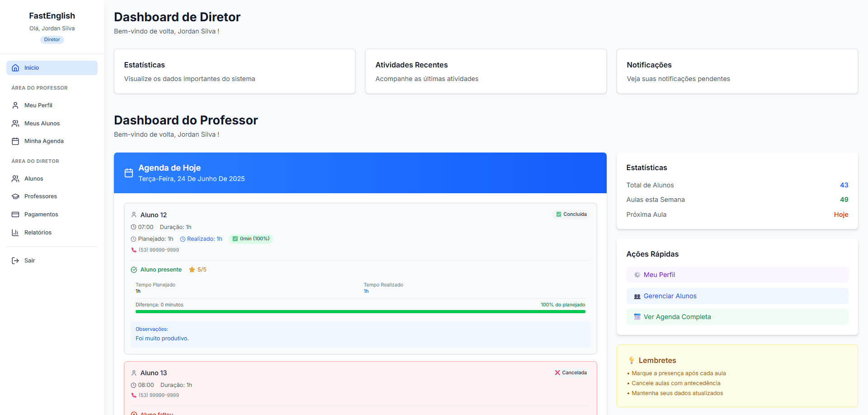
Task: Click the calendar icon in Agenda de Hoje header
Action: pos(129,173)
